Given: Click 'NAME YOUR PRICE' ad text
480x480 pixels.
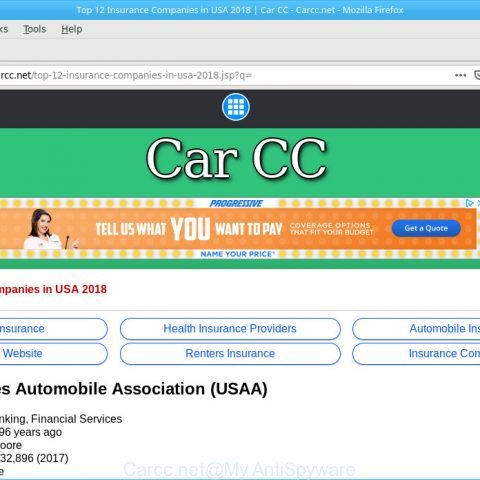Looking at the screenshot, I should [x=237, y=254].
